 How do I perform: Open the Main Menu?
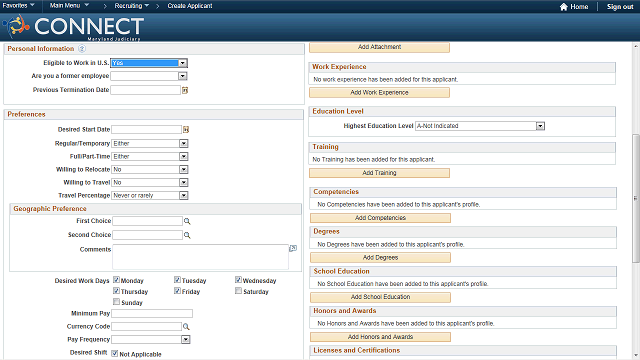tap(69, 5)
